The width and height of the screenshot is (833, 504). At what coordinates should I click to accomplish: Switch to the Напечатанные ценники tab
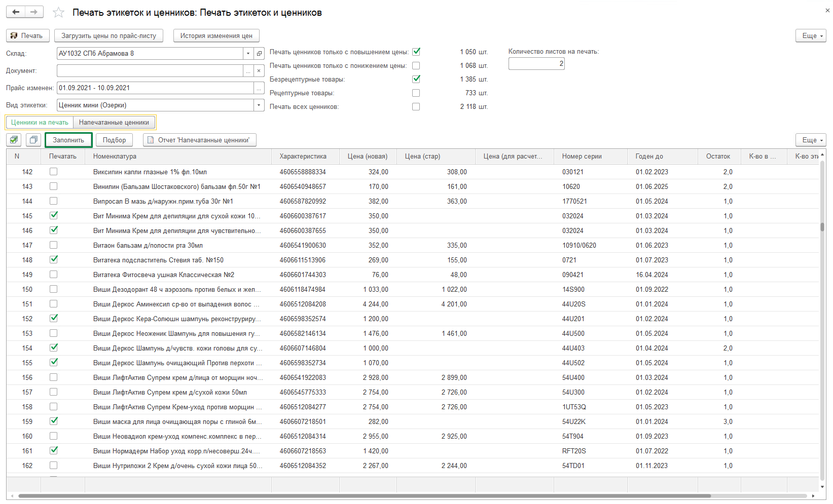114,122
